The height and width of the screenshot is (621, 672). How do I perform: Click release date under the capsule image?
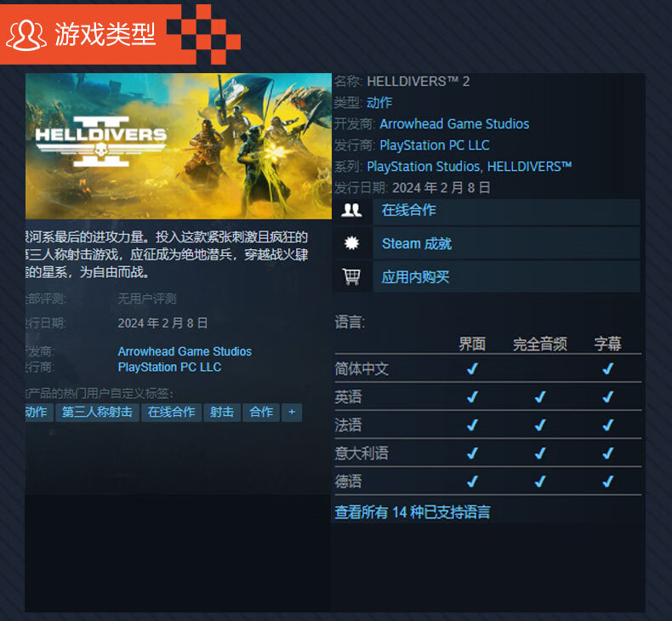tap(162, 322)
